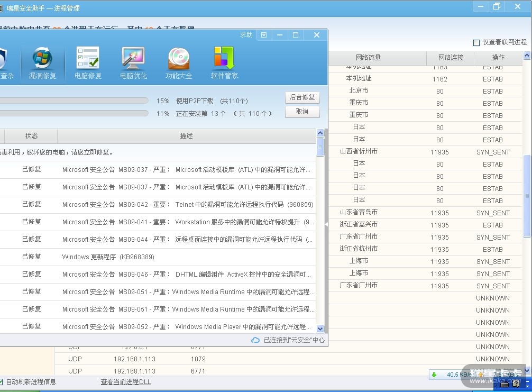The image size is (532, 392).
Task: Click the 浙江省嘉兴市 connection entry
Action: (425, 225)
